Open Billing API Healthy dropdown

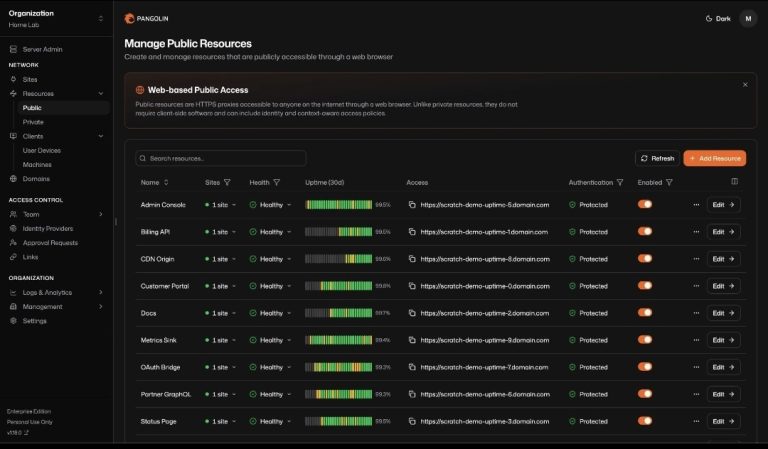click(270, 232)
